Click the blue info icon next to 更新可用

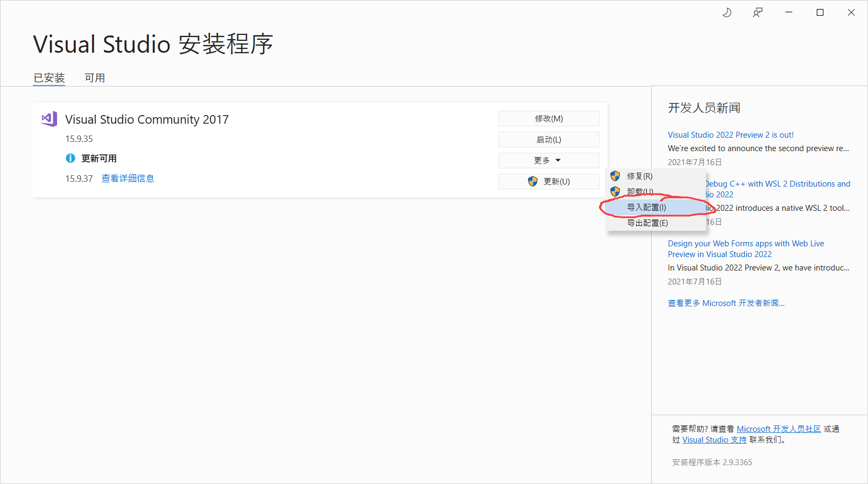tap(70, 158)
